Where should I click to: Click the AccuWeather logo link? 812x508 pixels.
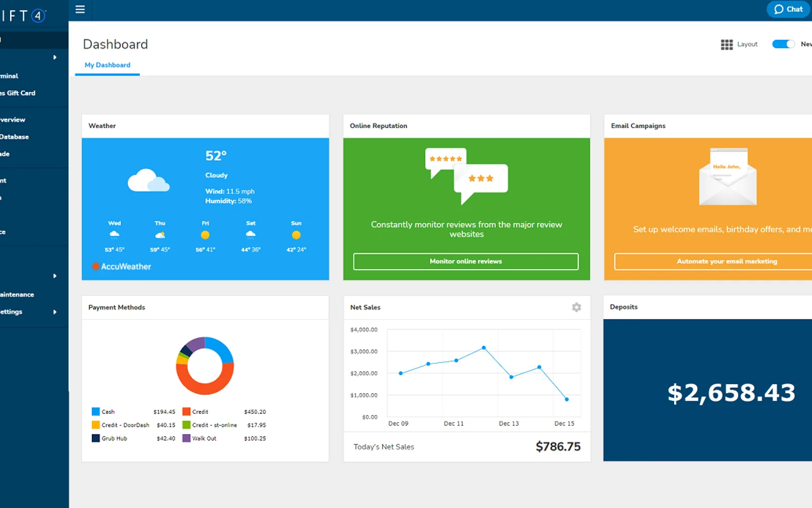coord(122,267)
